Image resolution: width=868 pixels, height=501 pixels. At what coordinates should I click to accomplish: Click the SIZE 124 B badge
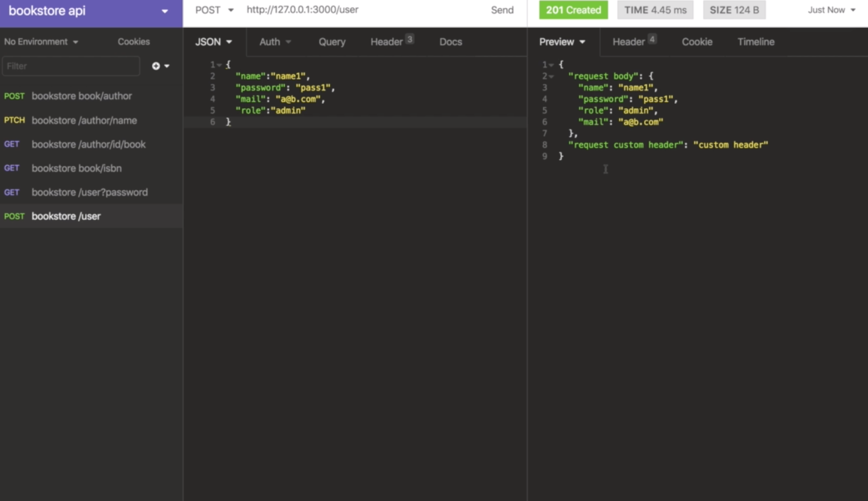tap(734, 10)
